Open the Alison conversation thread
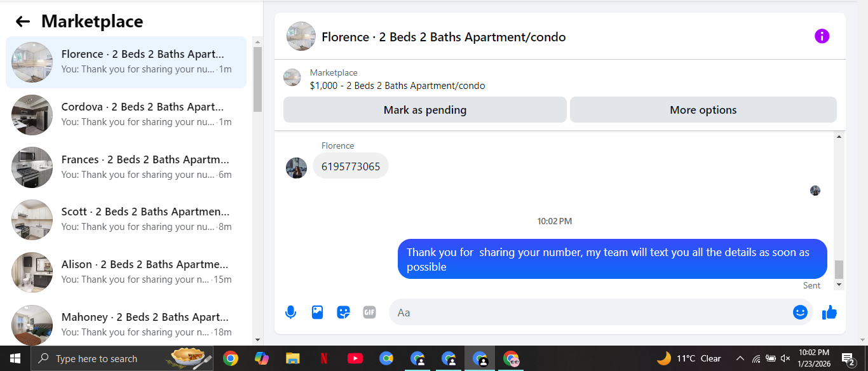 point(126,272)
